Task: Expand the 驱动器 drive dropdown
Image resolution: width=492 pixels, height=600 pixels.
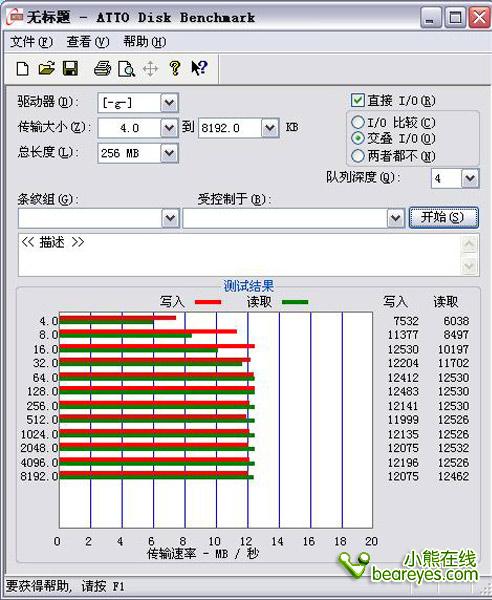Action: tap(169, 103)
